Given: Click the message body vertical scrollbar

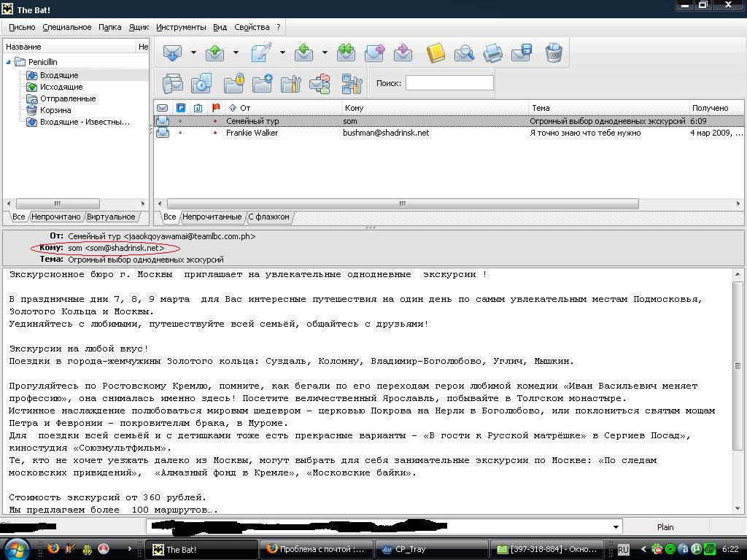Looking at the screenshot, I should tap(737, 366).
